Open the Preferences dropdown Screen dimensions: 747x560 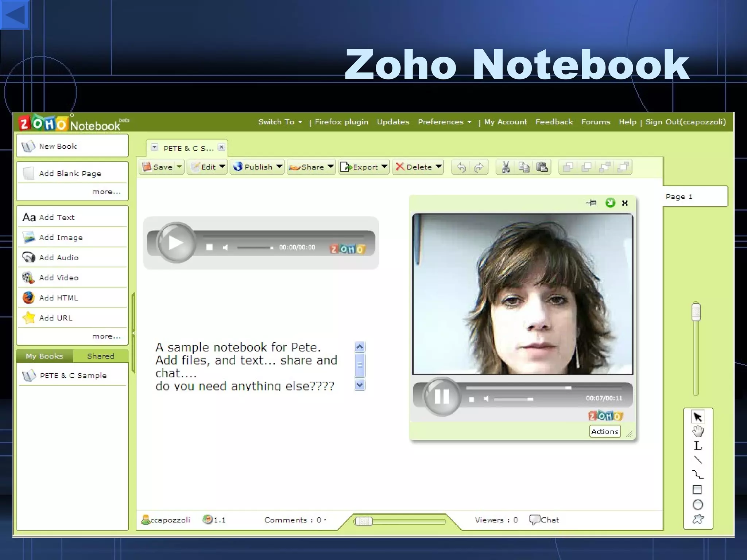click(x=445, y=122)
